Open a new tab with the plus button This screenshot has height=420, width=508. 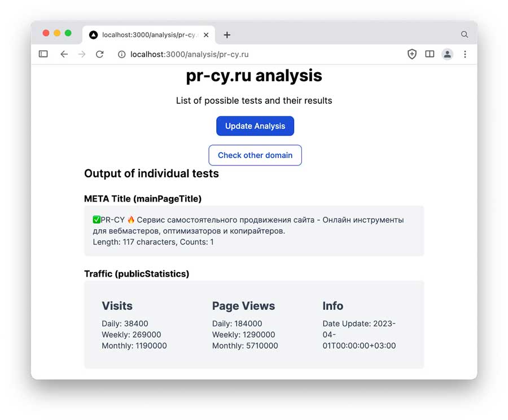[227, 34]
